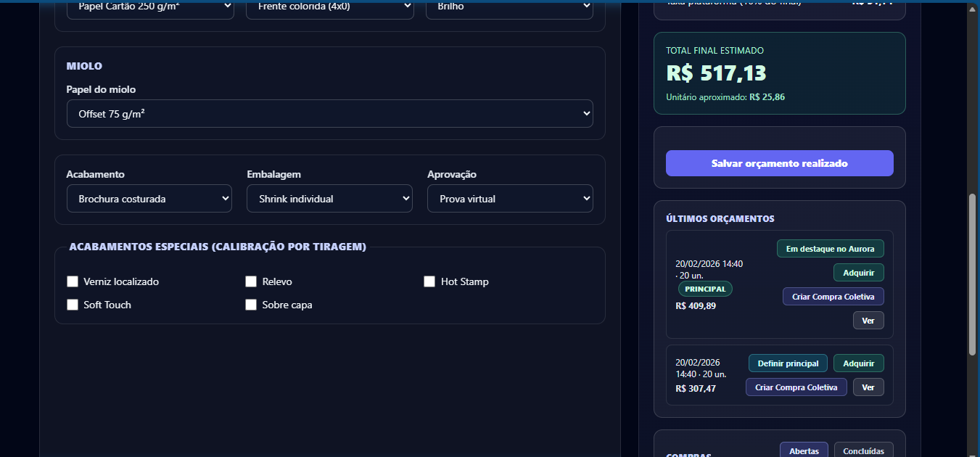Image resolution: width=980 pixels, height=457 pixels.
Task: Check the Relevo option
Action: [x=251, y=281]
